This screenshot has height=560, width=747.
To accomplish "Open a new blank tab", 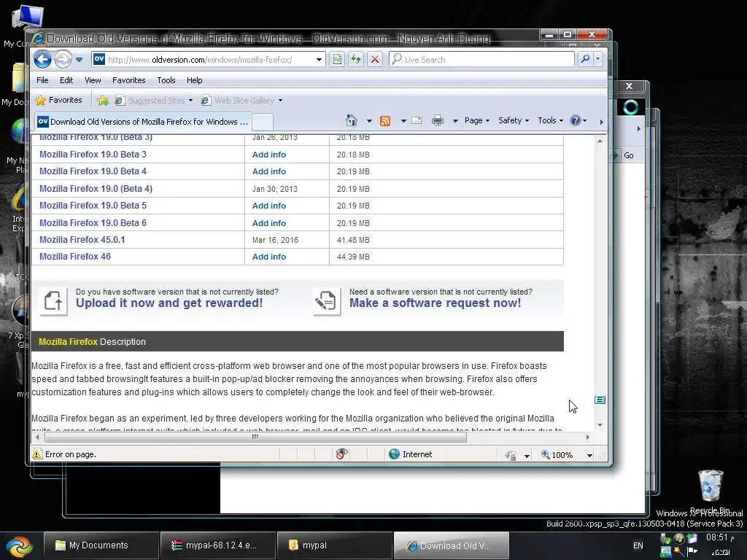I will 262,122.
